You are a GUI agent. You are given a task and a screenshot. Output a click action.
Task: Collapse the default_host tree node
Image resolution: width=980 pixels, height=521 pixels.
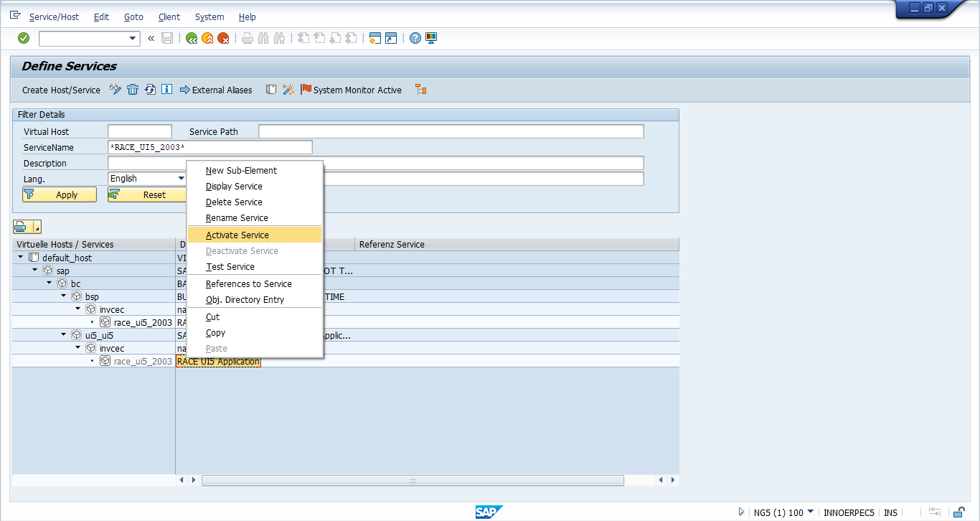click(21, 257)
